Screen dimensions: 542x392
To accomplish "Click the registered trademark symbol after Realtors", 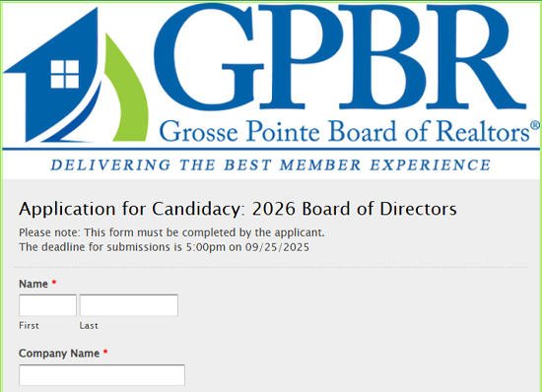I will (535, 125).
